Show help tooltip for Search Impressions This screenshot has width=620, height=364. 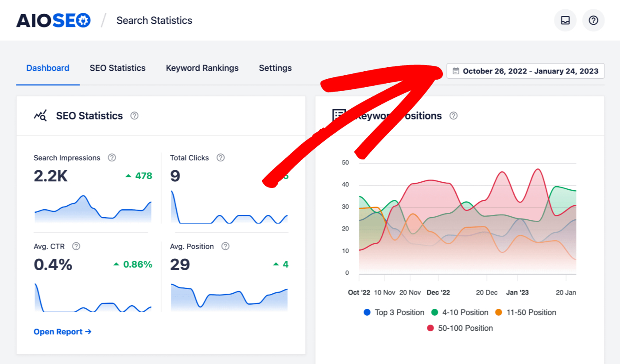pyautogui.click(x=112, y=157)
